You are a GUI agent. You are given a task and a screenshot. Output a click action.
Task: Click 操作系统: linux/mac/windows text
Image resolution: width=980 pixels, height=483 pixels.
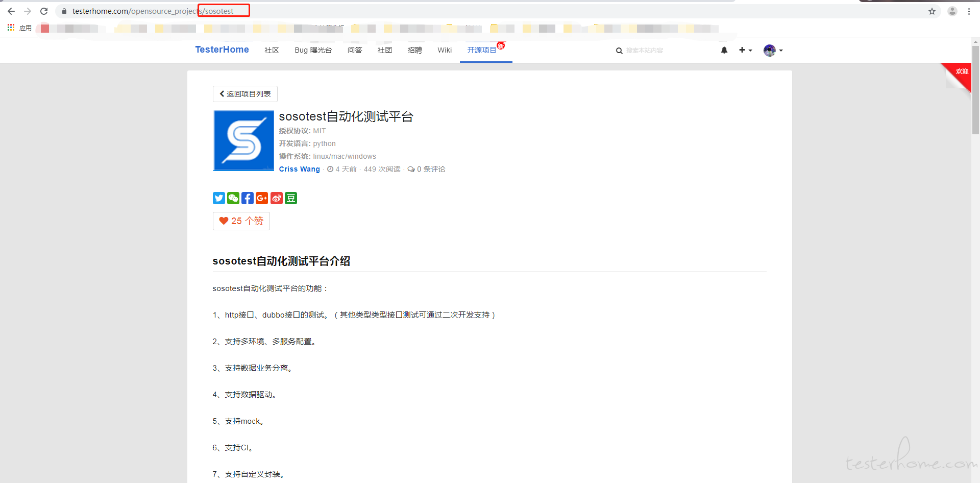(x=328, y=156)
